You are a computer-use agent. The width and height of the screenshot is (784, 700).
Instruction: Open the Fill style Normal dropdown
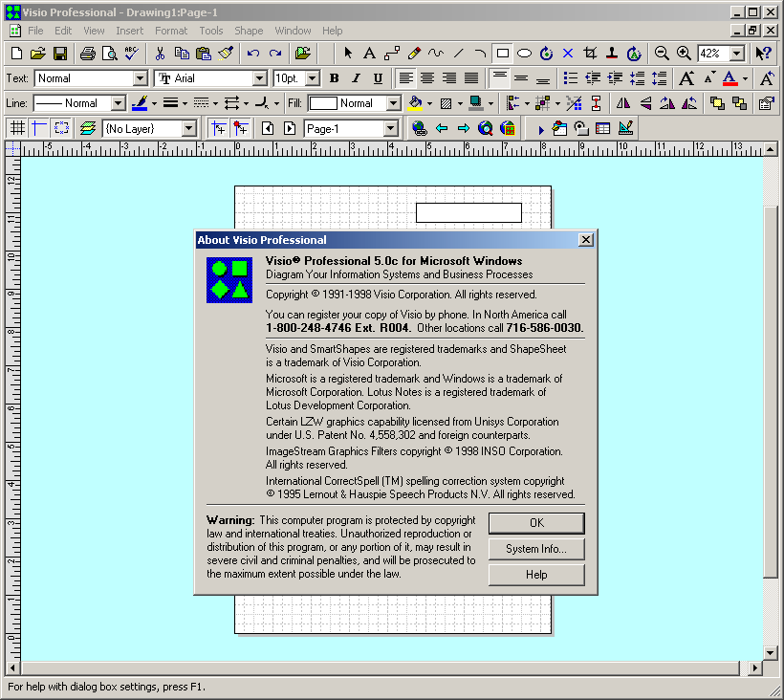point(394,103)
